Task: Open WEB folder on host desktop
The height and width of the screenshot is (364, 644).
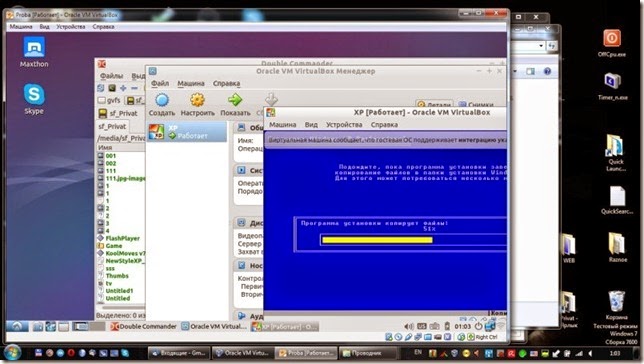Action: point(569,244)
